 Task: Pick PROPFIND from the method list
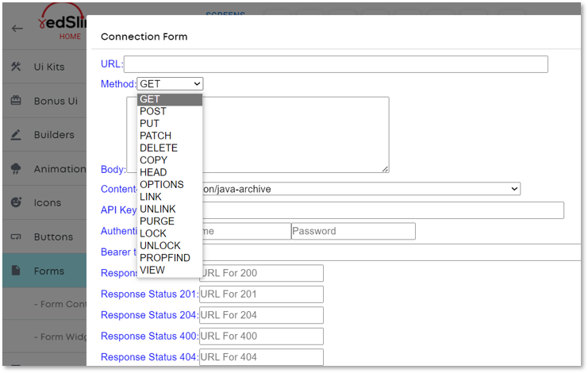[170, 258]
